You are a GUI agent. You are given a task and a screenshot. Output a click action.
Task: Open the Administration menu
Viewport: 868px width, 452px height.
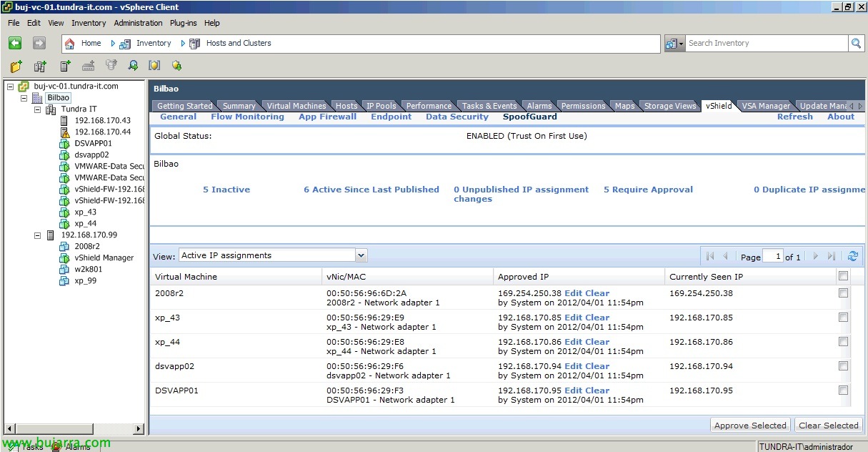[x=138, y=23]
